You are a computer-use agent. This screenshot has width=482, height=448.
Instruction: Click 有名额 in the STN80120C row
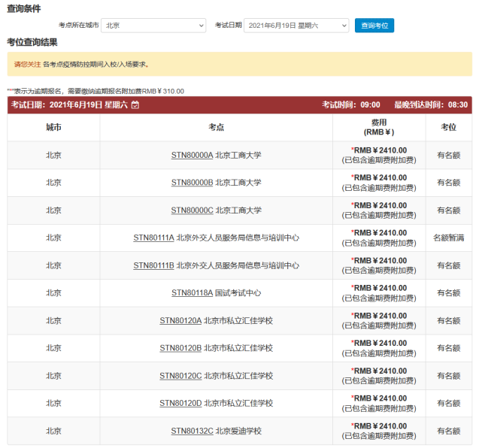[x=449, y=376]
